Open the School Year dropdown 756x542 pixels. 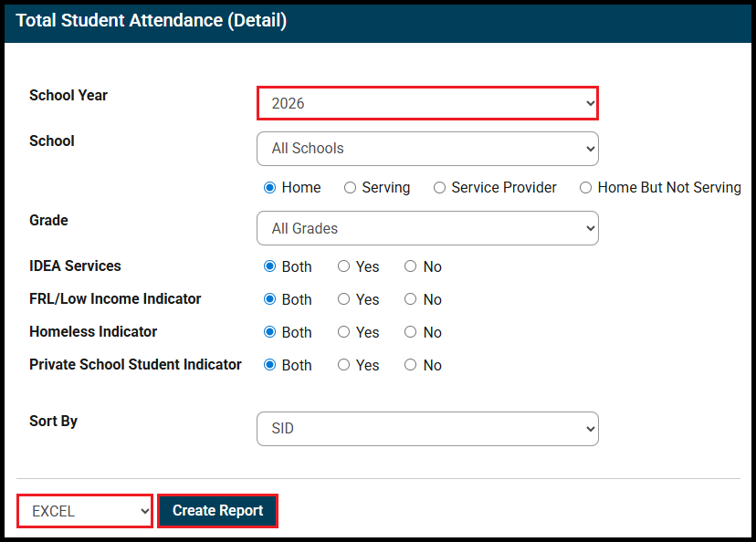[426, 103]
